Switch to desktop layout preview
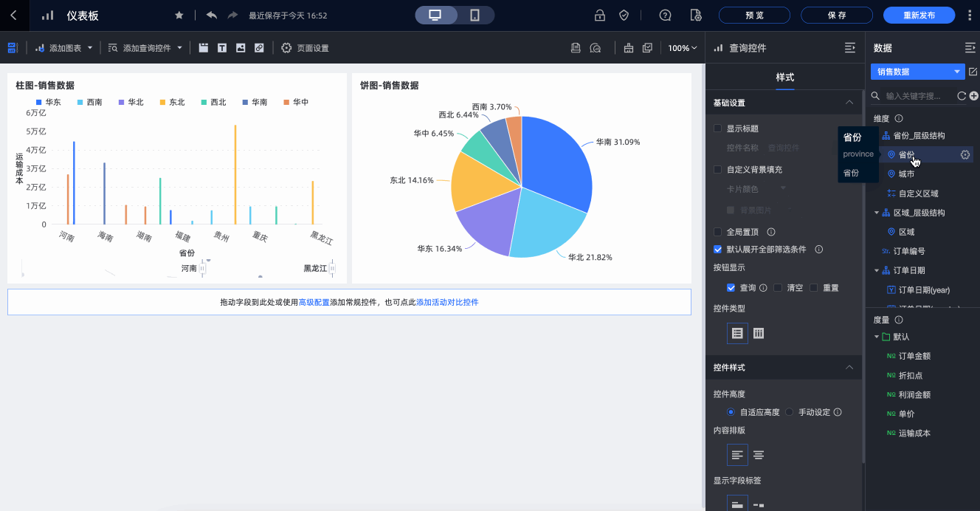This screenshot has width=980, height=511. [435, 16]
